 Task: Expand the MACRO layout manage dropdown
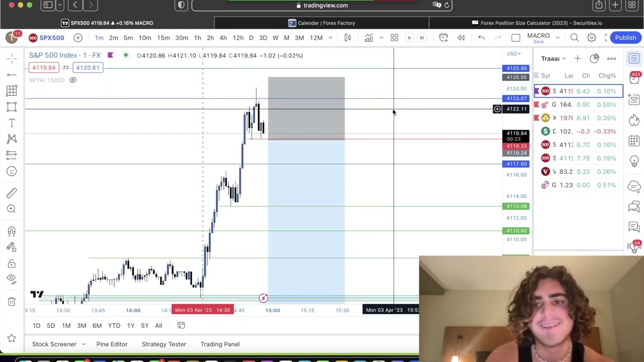557,38
